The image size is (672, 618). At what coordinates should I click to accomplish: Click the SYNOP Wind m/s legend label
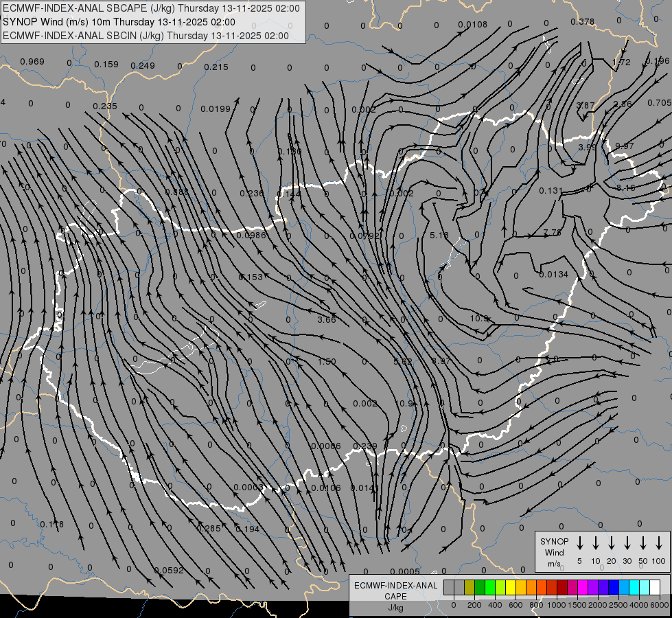(554, 552)
